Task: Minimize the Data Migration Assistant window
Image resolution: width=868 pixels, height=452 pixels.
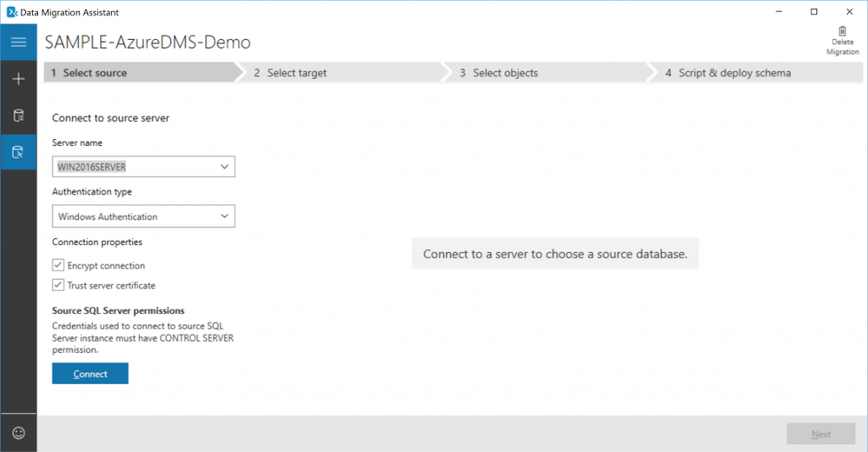Action: [x=779, y=11]
